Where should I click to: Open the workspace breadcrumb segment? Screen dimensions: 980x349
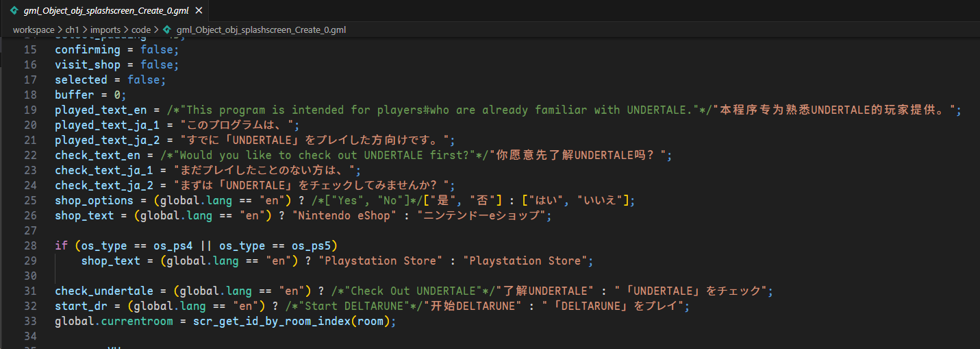34,30
